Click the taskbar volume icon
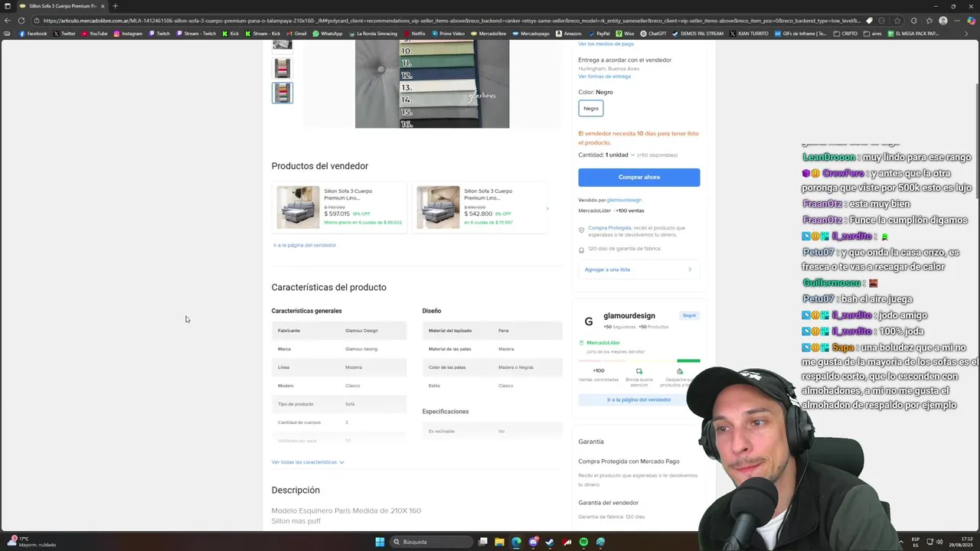 (x=940, y=542)
